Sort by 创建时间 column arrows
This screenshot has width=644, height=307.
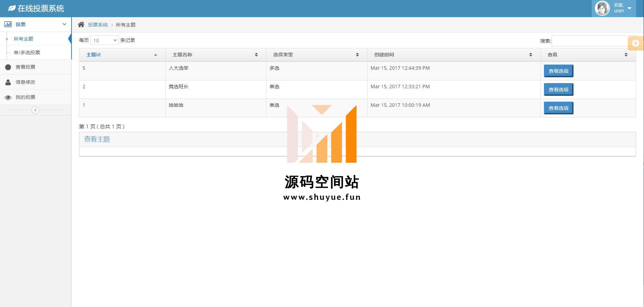pyautogui.click(x=531, y=55)
